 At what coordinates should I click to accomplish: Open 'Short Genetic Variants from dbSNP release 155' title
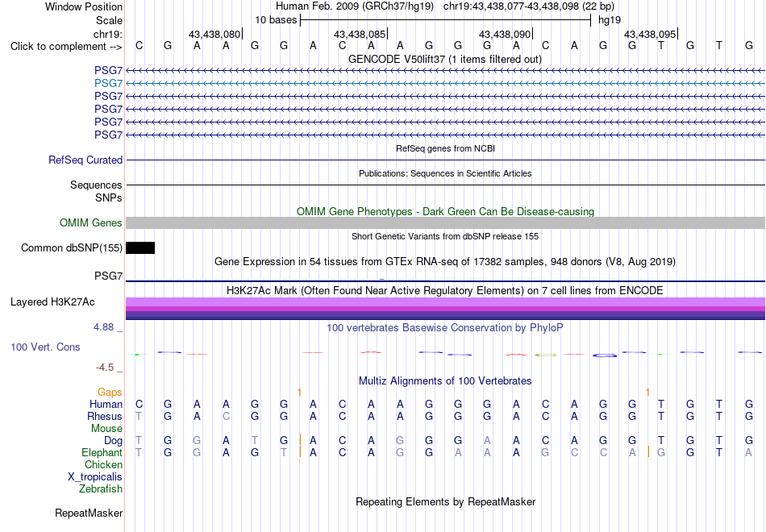click(x=445, y=236)
